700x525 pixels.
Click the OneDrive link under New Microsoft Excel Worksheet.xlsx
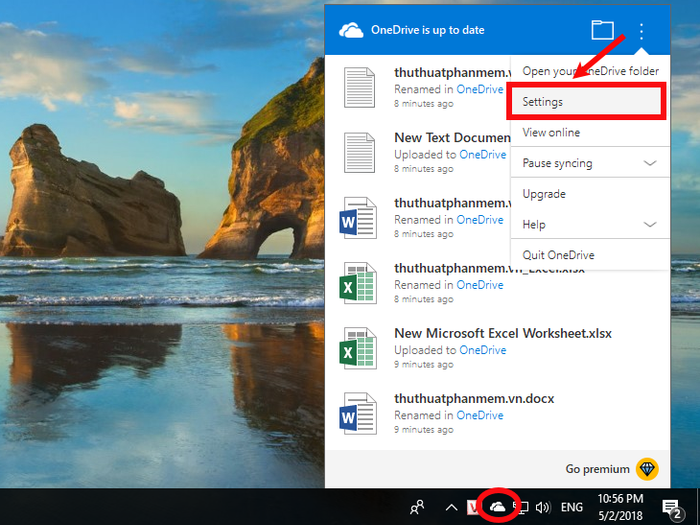(483, 350)
